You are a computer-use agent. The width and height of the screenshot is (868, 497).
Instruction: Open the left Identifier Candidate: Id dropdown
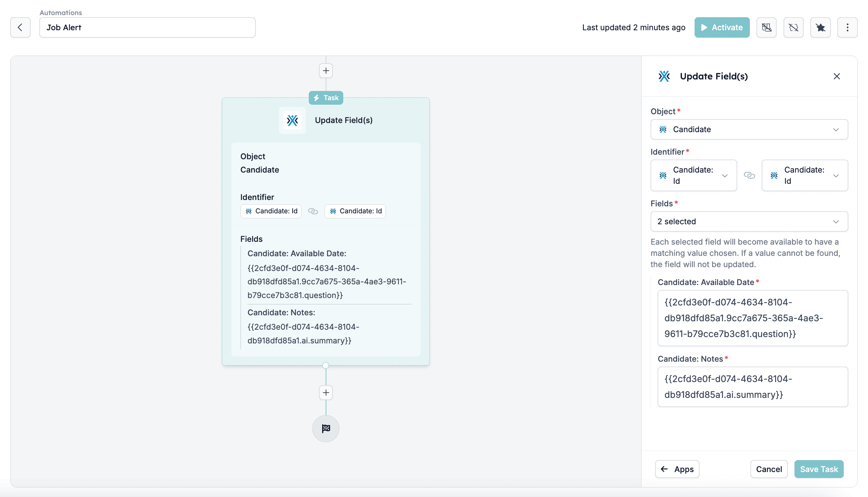(694, 175)
